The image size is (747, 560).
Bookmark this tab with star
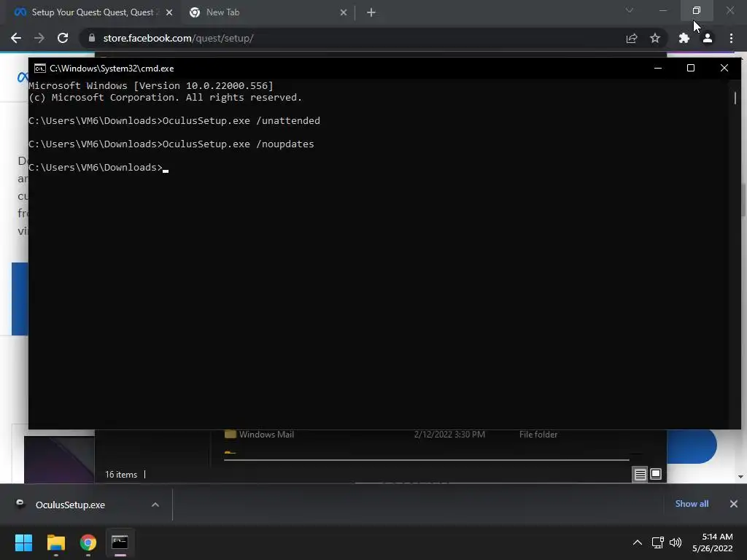click(655, 38)
